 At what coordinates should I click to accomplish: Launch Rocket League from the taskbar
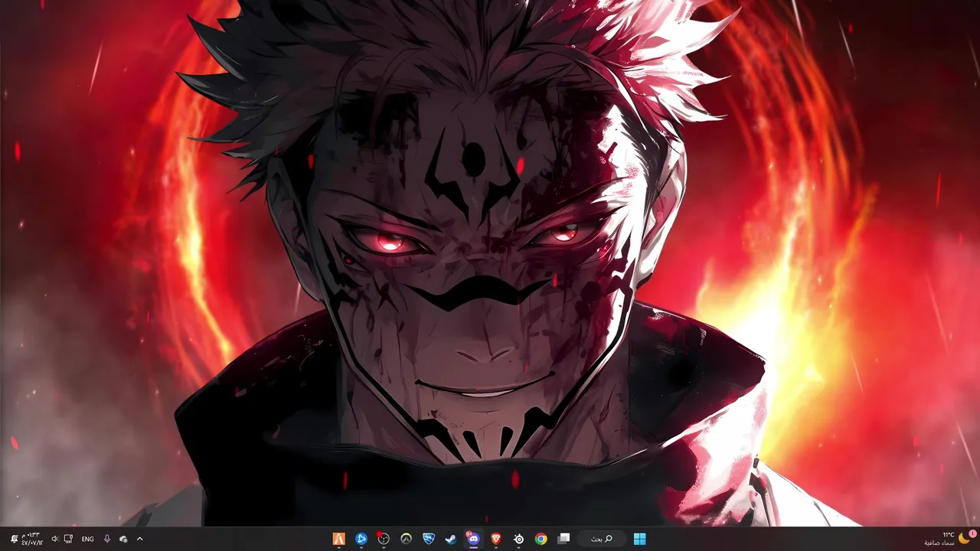(x=429, y=539)
